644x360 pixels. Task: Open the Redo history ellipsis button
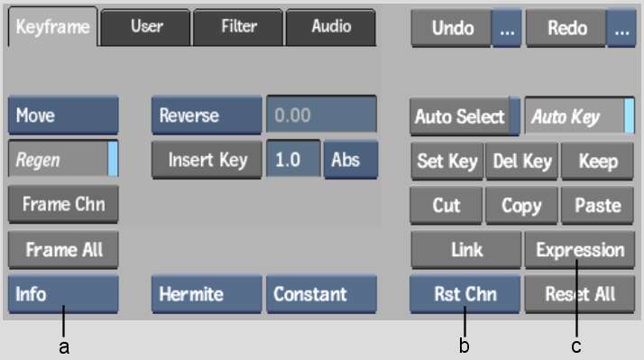pyautogui.click(x=621, y=29)
